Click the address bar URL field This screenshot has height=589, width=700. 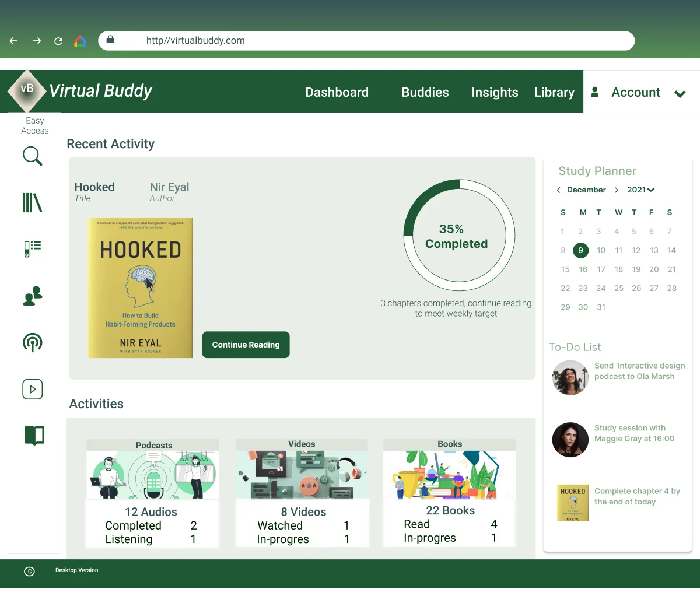point(366,41)
